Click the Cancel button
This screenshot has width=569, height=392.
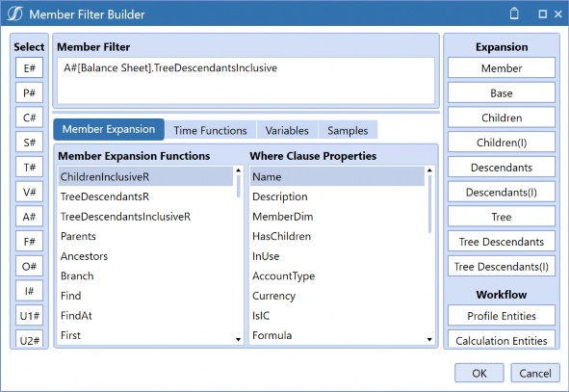[x=535, y=373]
